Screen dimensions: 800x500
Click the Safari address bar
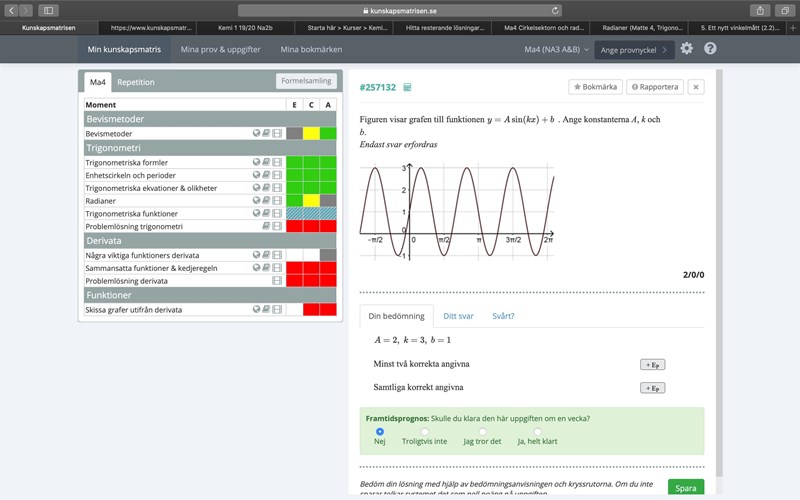[x=400, y=10]
